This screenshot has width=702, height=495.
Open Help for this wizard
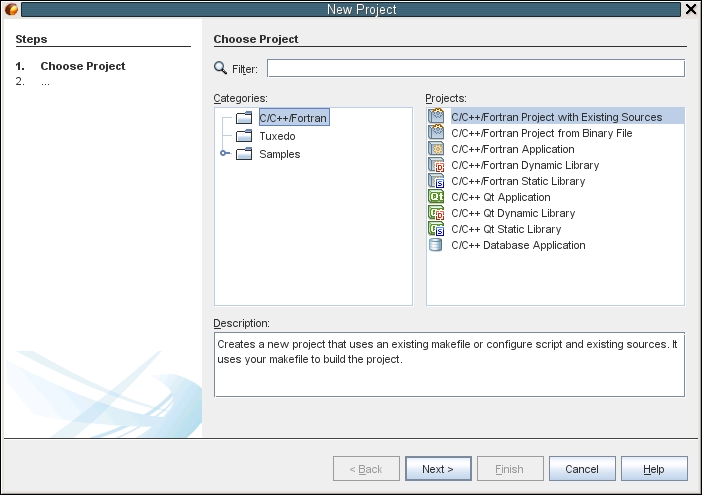pyautogui.click(x=654, y=469)
